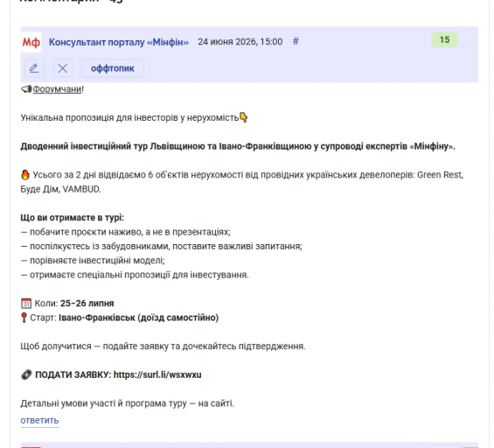Click the calendar emoji before Коли

(x=26, y=304)
